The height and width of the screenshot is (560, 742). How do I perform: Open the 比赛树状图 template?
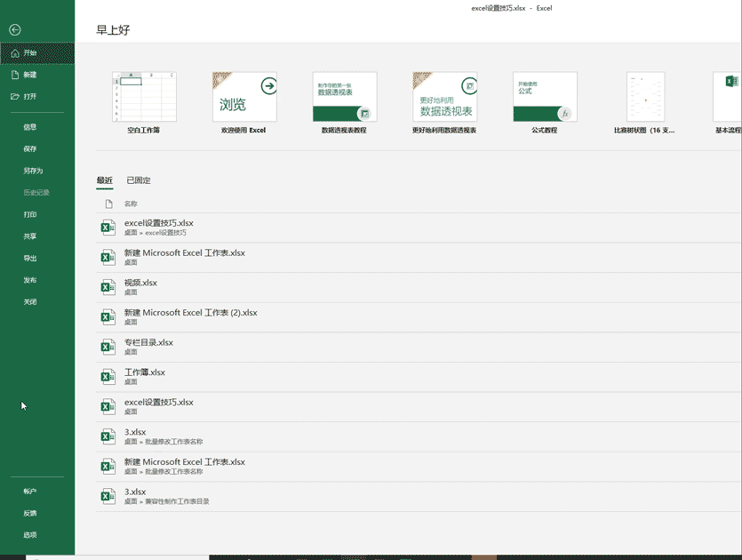pyautogui.click(x=645, y=102)
